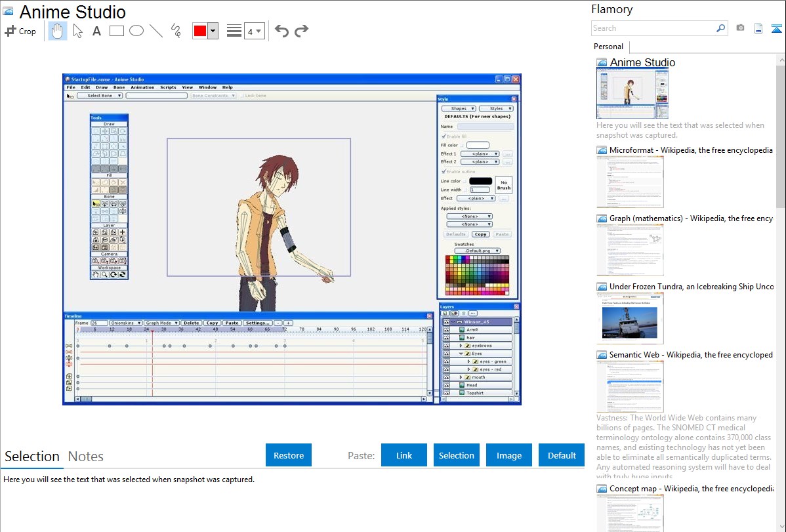This screenshot has width=786, height=532.
Task: Click the ellipsis options button in Layers panel
Action: coord(472,314)
